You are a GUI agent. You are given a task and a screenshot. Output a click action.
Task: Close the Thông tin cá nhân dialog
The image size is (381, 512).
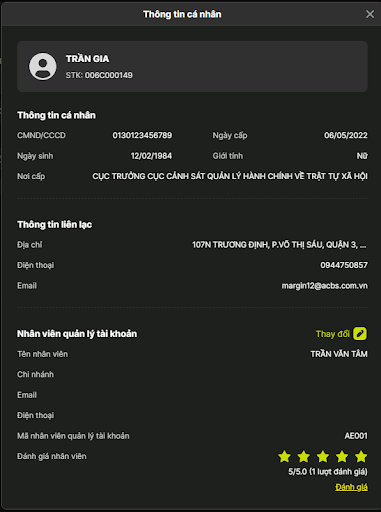[370, 14]
